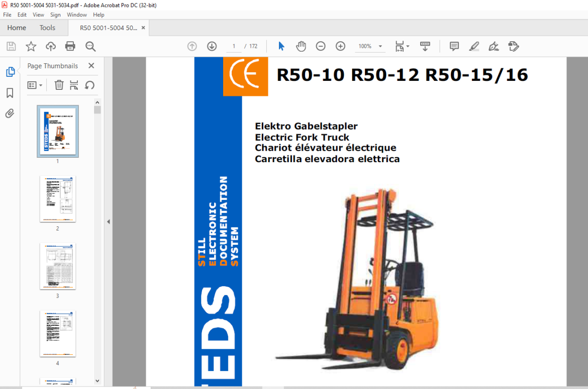Screen dimensions: 588x389
Task: Add the document to starred files
Action: 31,46
